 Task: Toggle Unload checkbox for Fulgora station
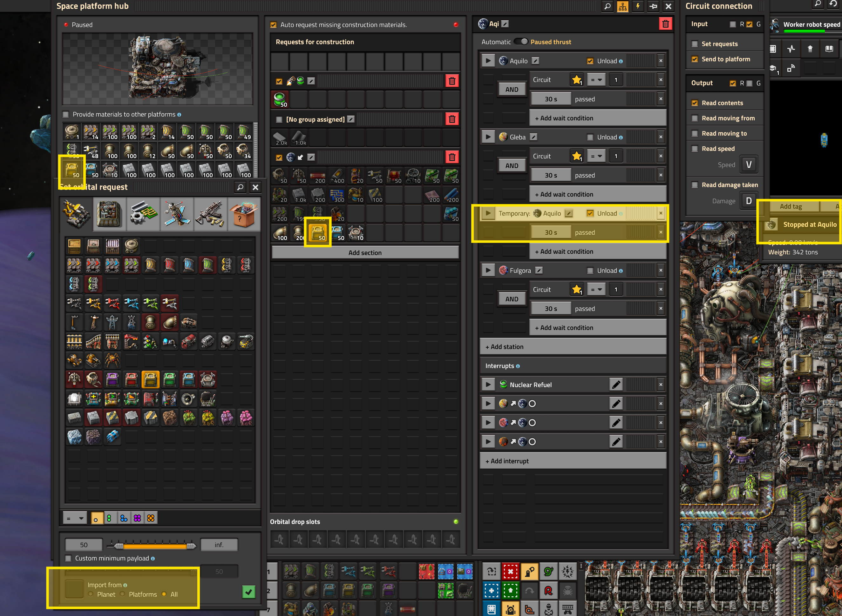coord(590,271)
